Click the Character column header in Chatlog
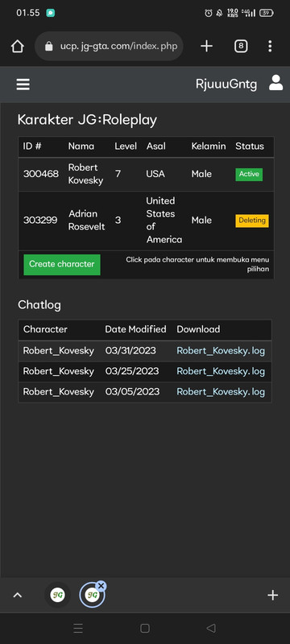Screen dimensions: 290x644 coord(45,329)
